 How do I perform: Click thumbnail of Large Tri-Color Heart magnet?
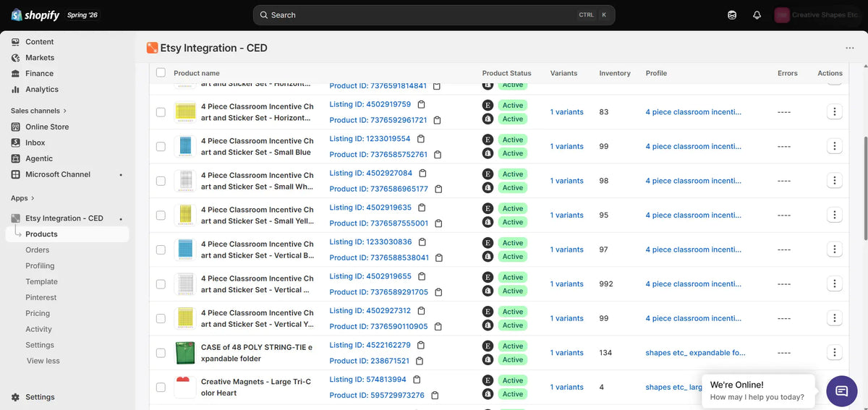185,387
